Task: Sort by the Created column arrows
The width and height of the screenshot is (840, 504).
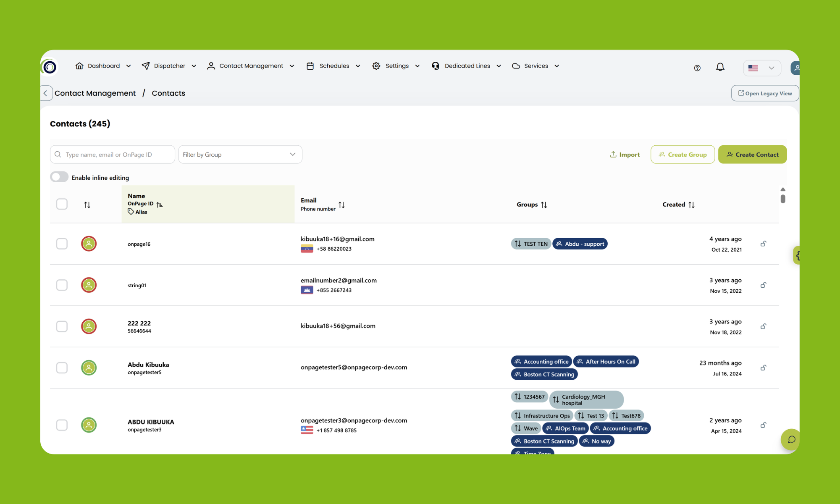Action: 691,205
